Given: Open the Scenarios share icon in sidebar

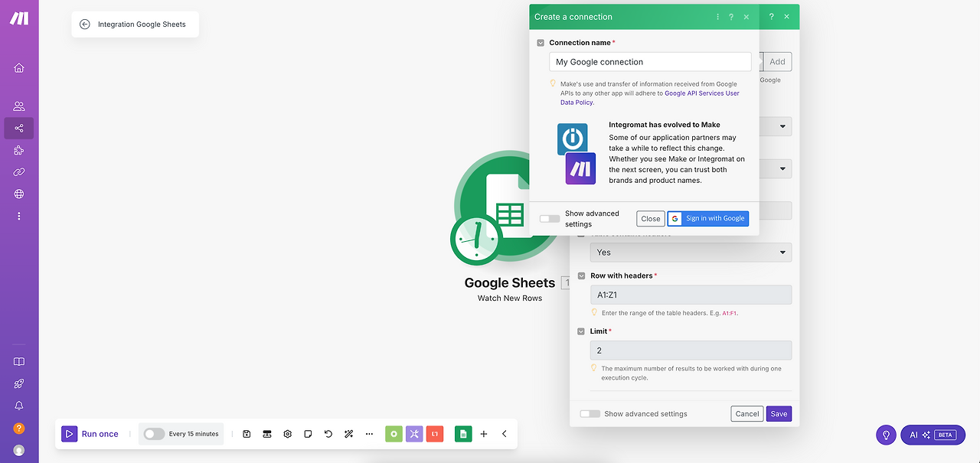Looking at the screenshot, I should (19, 129).
